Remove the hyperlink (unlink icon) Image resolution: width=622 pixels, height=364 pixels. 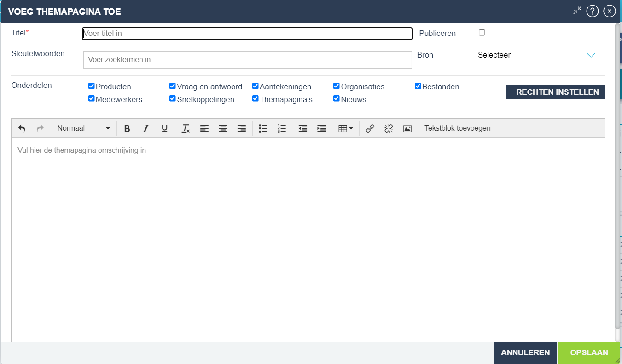click(389, 128)
